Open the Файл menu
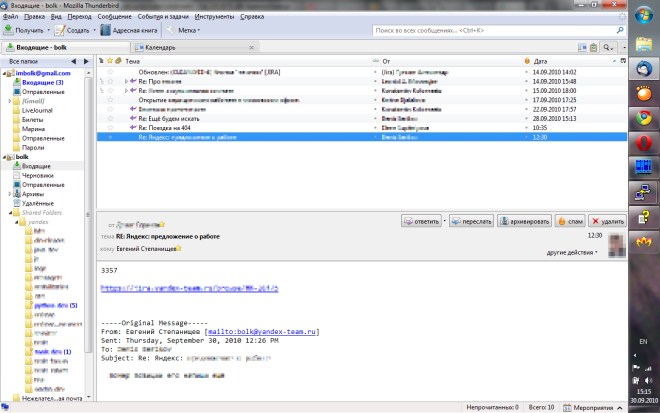The width and height of the screenshot is (660, 413). pyautogui.click(x=11, y=17)
